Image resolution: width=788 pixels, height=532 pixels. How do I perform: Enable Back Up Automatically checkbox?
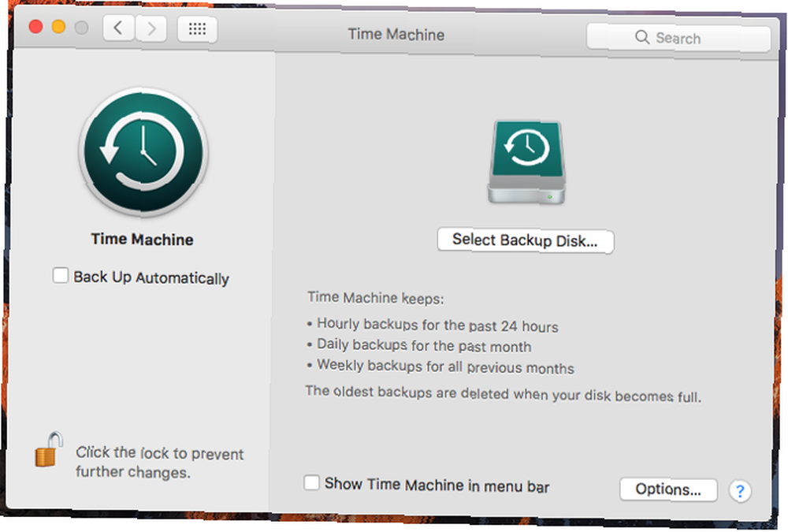click(61, 275)
